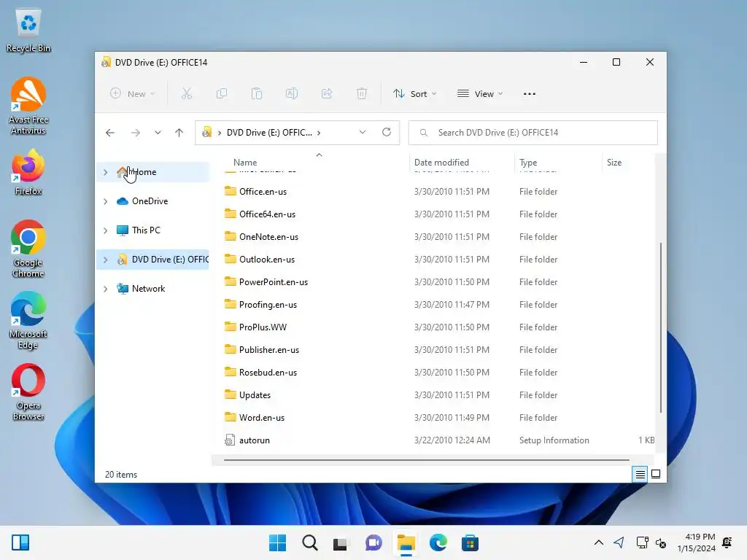Click the vertical scrollbar of file list
The height and width of the screenshot is (560, 747).
[x=661, y=327]
